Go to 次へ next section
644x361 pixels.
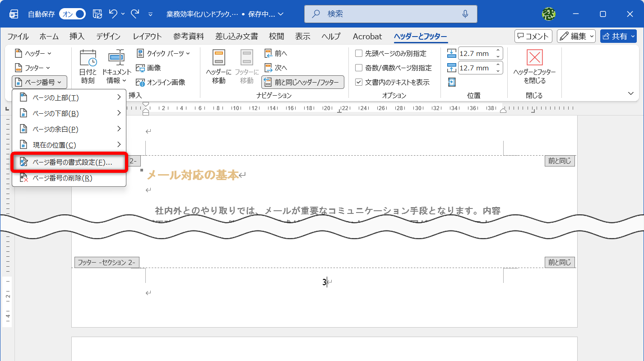coord(276,68)
